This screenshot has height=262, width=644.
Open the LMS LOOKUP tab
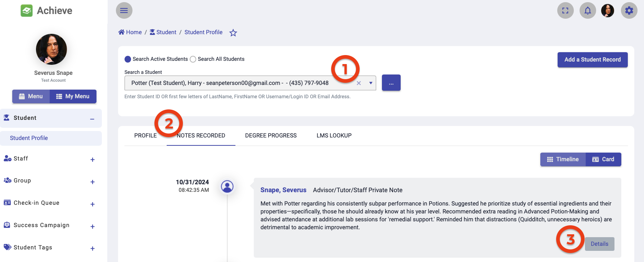pos(334,136)
